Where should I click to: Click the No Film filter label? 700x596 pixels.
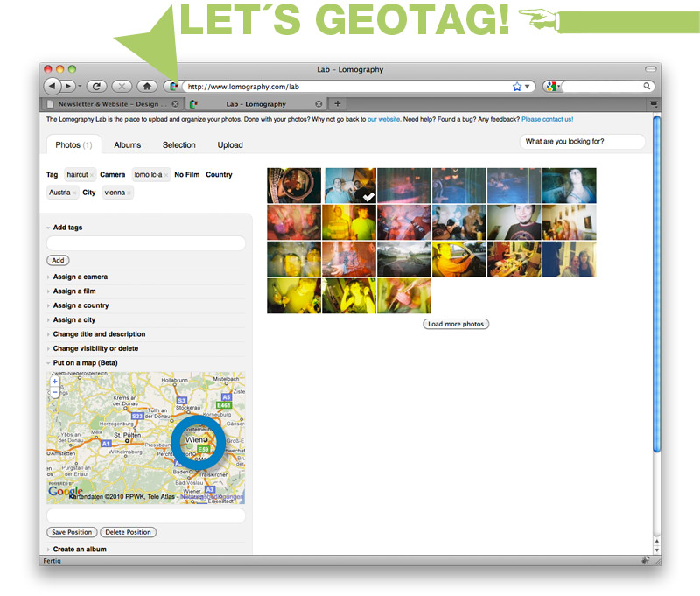click(186, 174)
